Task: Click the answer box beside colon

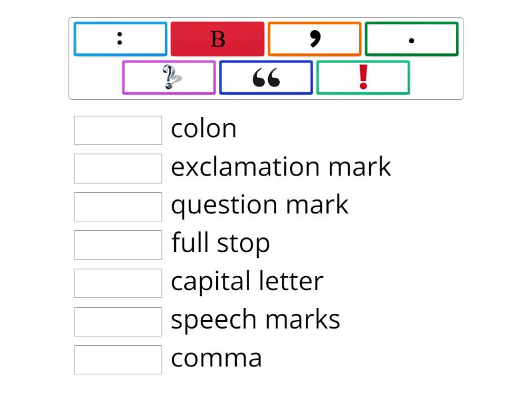Action: pos(118,129)
